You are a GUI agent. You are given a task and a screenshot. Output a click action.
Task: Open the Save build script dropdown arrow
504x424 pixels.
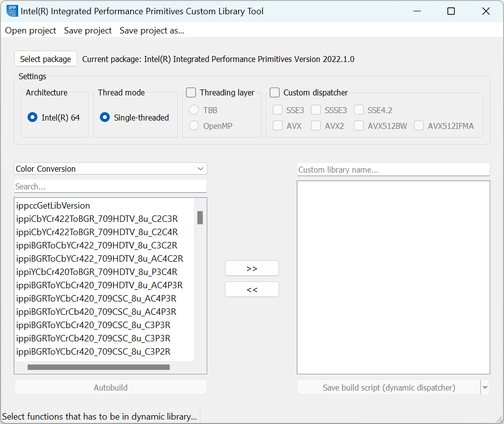pyautogui.click(x=485, y=388)
